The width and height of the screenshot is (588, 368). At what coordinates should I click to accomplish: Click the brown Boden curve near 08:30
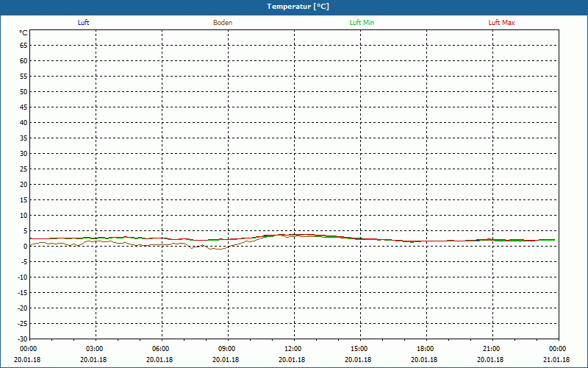pyautogui.click(x=217, y=249)
